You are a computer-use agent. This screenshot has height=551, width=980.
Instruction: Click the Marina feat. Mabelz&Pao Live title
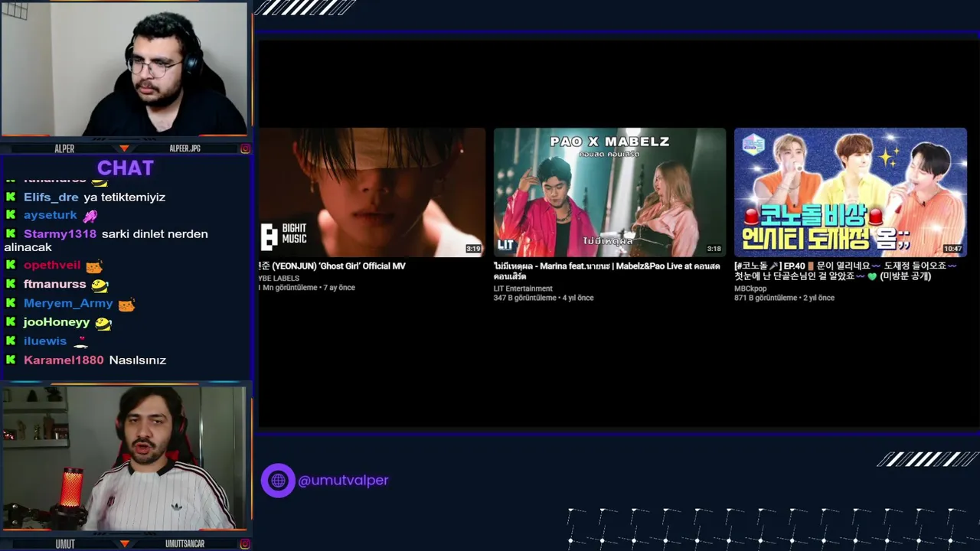coord(607,271)
